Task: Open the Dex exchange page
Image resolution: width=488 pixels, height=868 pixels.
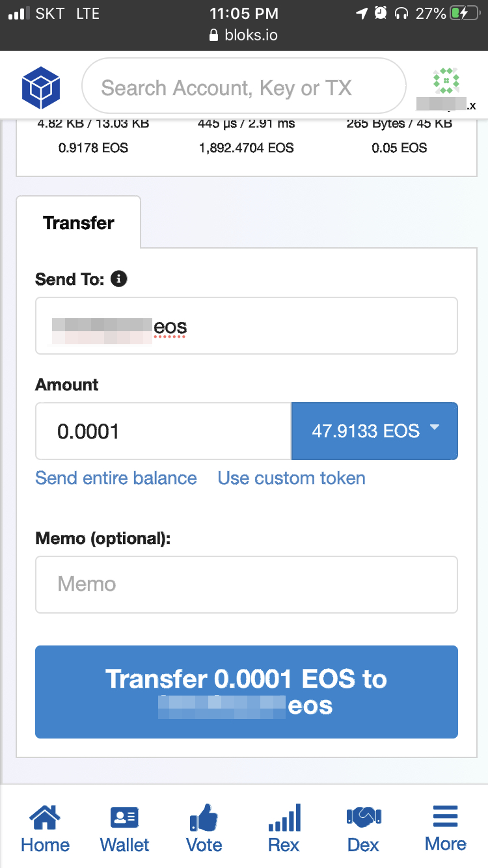Action: click(363, 828)
